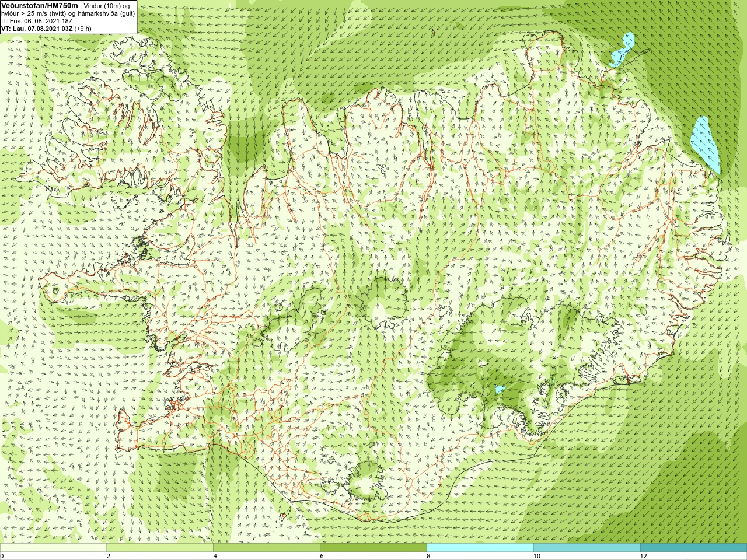Click the 'Veðurstofan/HM750m' title text
Screen dimensions: 747x560
[40, 5]
